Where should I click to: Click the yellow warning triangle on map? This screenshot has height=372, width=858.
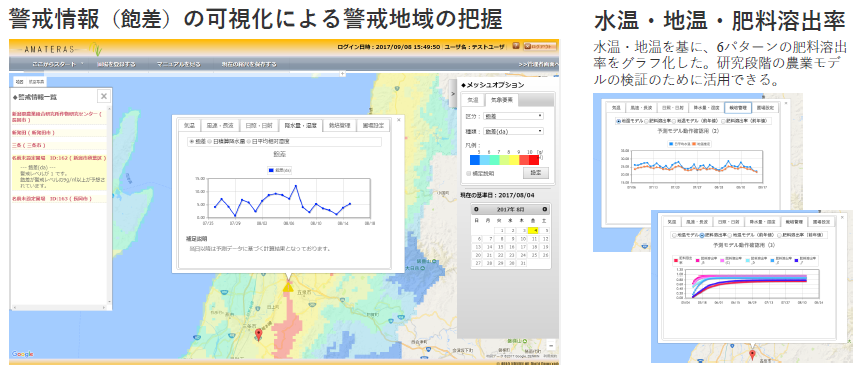pyautogui.click(x=288, y=286)
